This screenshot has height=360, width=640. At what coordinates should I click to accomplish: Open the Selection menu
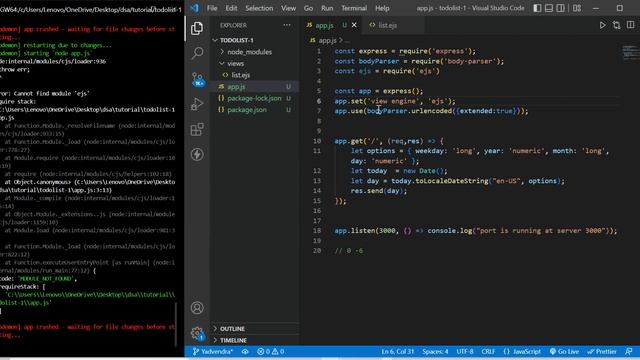[259, 8]
